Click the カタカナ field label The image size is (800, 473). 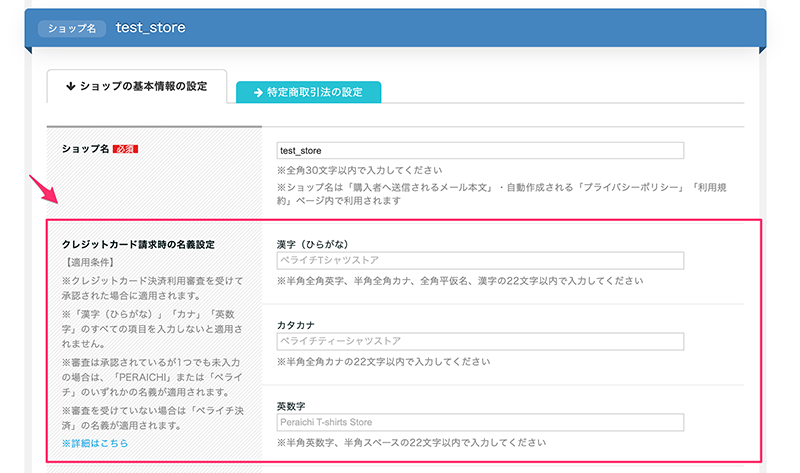coord(298,324)
